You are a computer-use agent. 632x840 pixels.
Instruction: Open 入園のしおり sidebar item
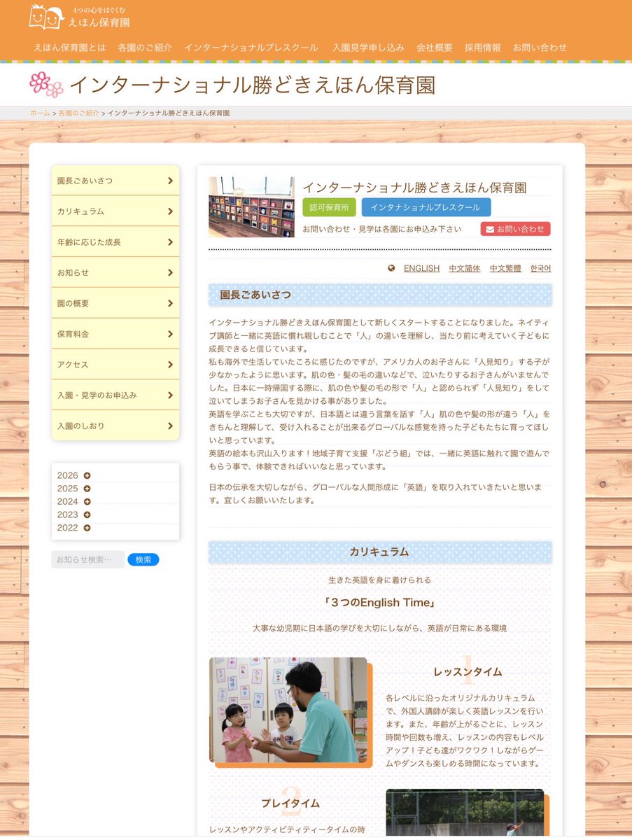click(x=115, y=426)
